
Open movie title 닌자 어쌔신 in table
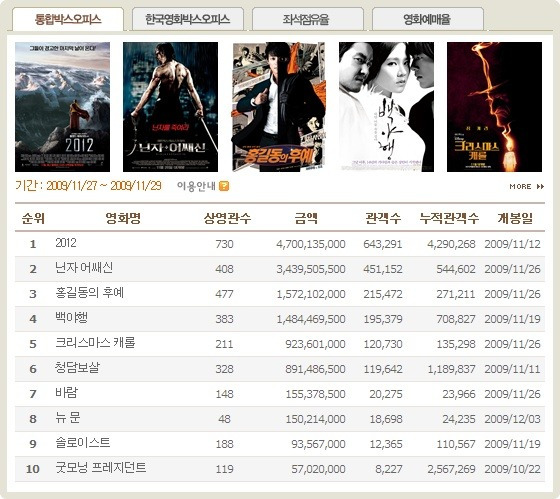(84, 268)
